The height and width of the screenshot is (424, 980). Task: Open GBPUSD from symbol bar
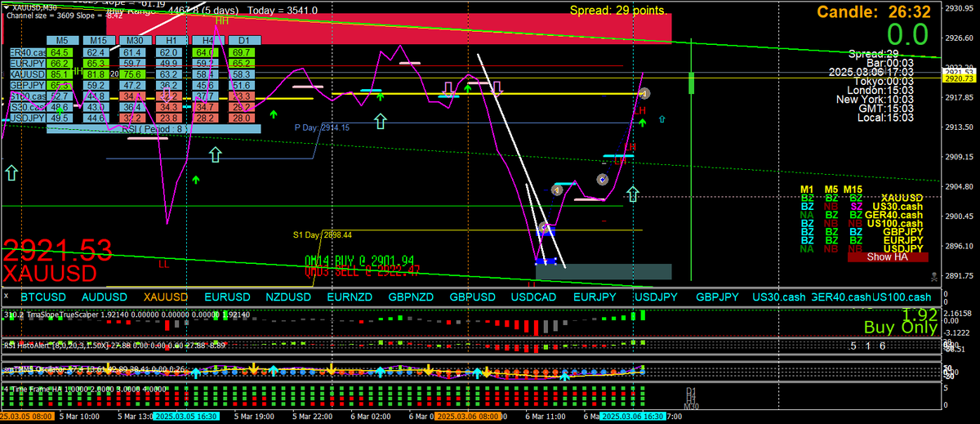[x=472, y=297]
